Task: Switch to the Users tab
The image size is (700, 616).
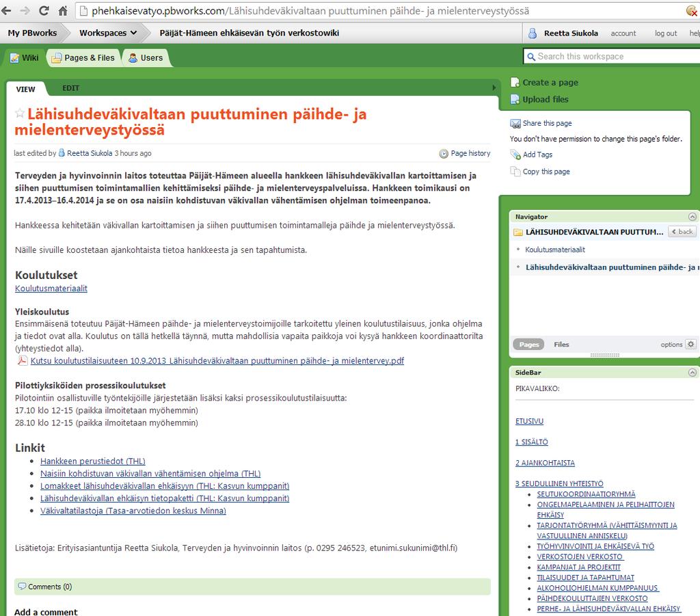Action: click(x=146, y=57)
